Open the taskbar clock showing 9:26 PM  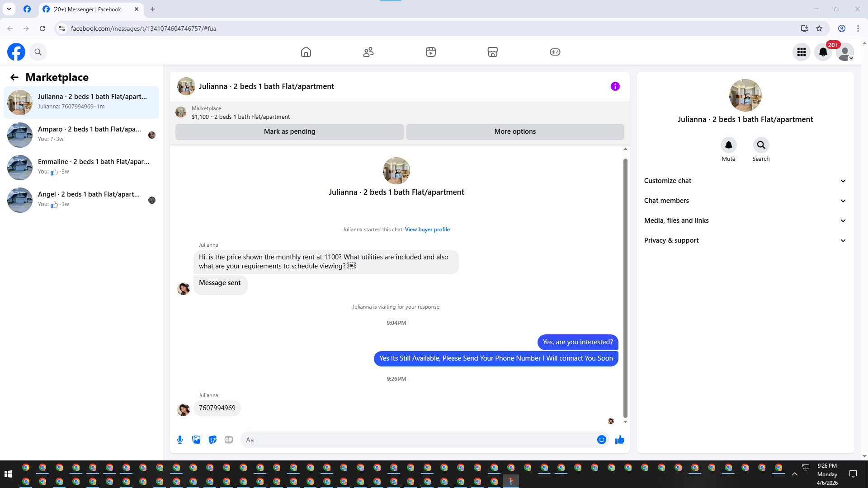click(x=827, y=474)
